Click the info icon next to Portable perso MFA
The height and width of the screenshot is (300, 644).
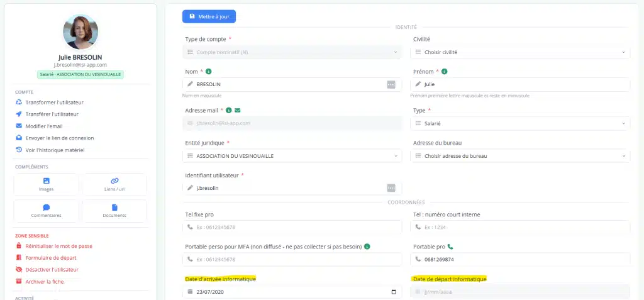367,247
